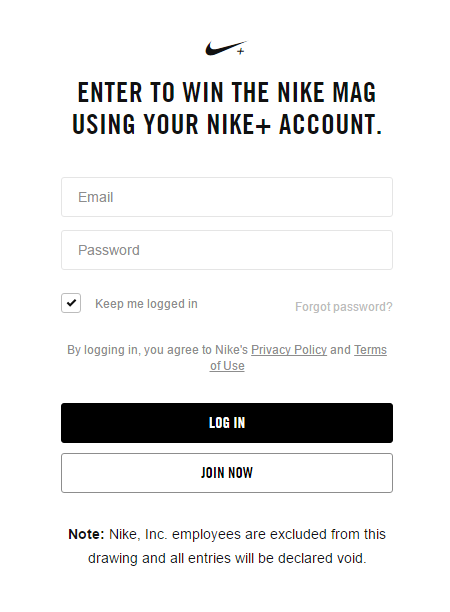The width and height of the screenshot is (450, 612).
Task: Open the Privacy Policy link
Action: point(289,350)
